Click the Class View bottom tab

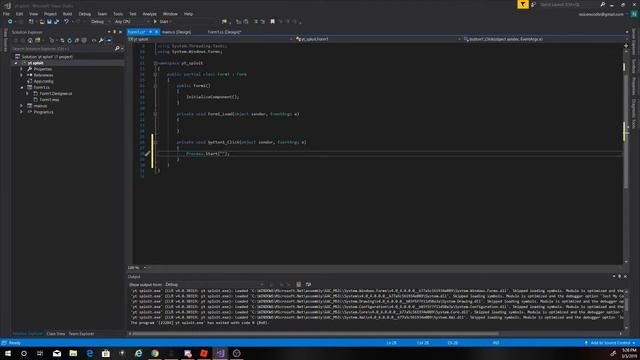click(x=56, y=334)
